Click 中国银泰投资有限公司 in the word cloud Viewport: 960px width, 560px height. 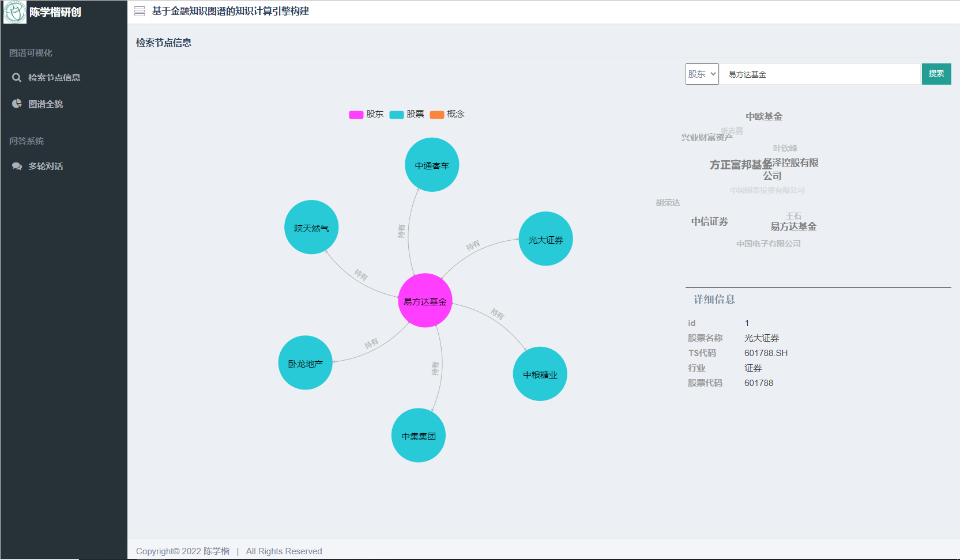pyautogui.click(x=767, y=190)
